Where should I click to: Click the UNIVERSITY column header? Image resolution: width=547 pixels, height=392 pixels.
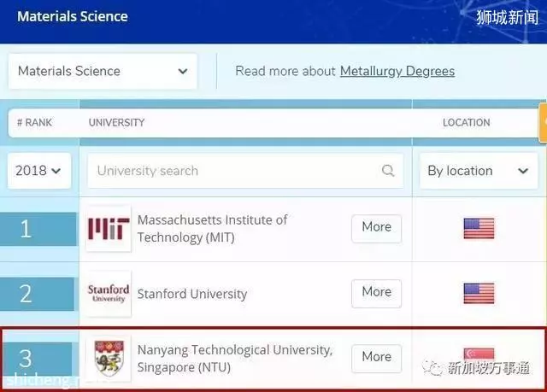pos(116,123)
